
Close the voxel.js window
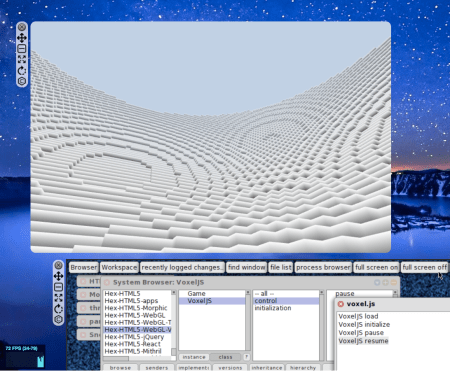[x=341, y=304]
